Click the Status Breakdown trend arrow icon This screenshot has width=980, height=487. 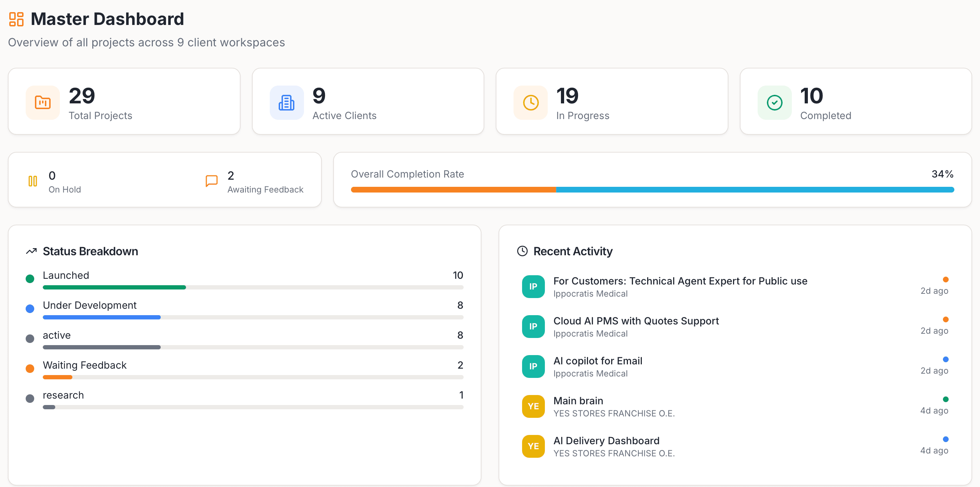click(31, 251)
